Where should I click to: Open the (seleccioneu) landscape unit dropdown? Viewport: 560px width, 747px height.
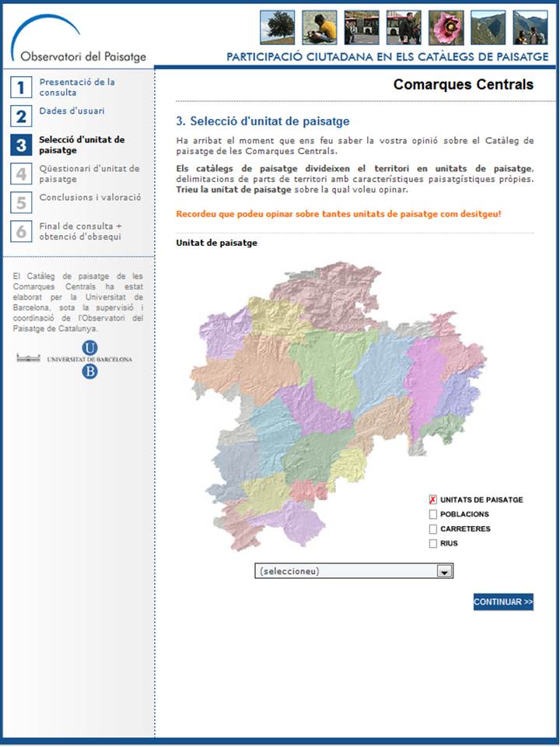346,571
